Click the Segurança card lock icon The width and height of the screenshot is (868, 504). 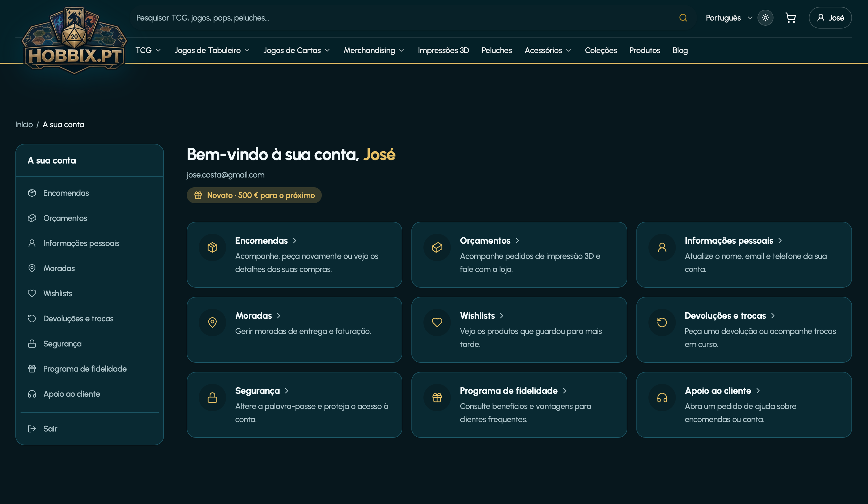click(212, 397)
